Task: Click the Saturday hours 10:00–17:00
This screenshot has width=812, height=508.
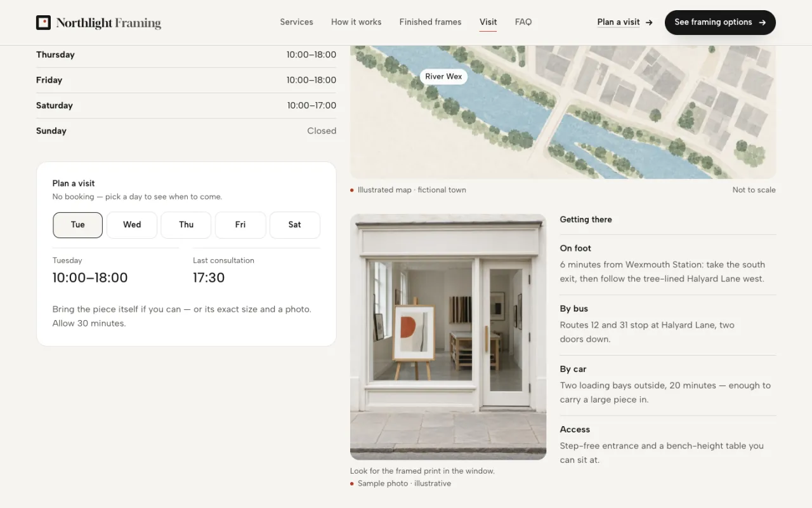Action: point(311,105)
